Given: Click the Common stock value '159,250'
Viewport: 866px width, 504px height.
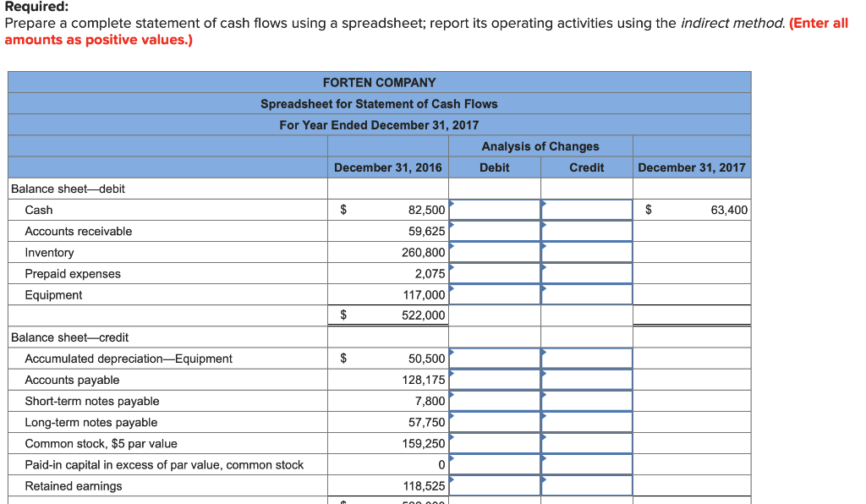Looking at the screenshot, I should point(424,444).
